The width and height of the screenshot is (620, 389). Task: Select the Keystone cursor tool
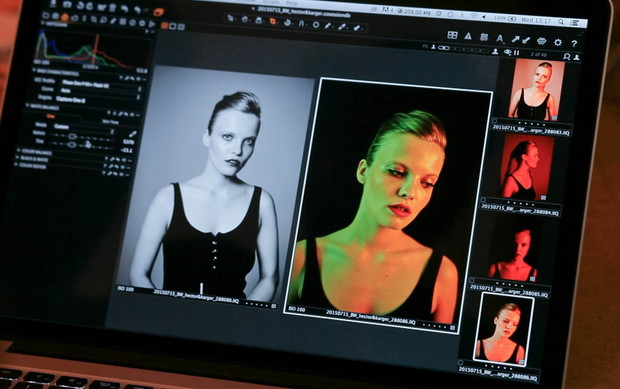point(301,24)
